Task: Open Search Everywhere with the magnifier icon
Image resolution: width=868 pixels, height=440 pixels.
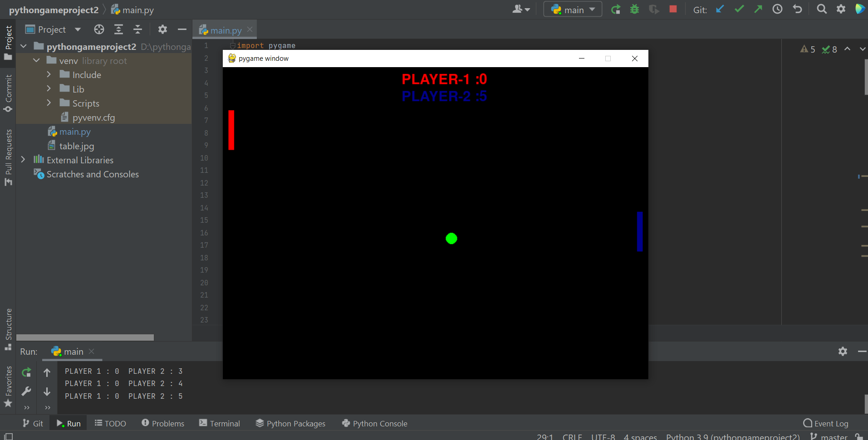Action: tap(821, 9)
